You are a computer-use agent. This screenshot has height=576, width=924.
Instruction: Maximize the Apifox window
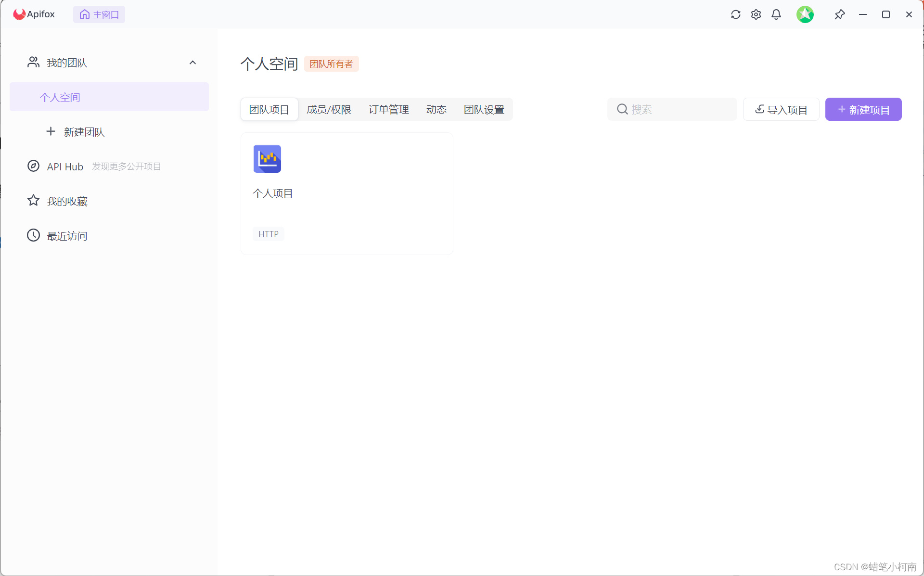coord(886,14)
